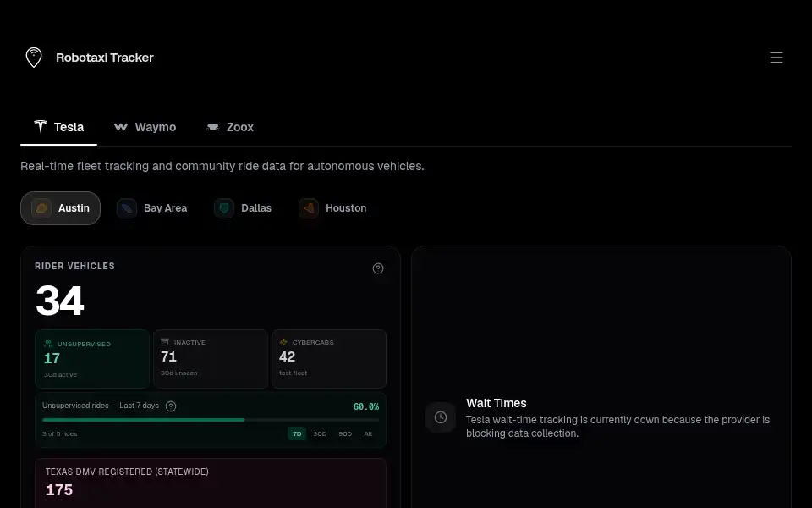
Task: Select the All time range
Action: [x=368, y=433]
